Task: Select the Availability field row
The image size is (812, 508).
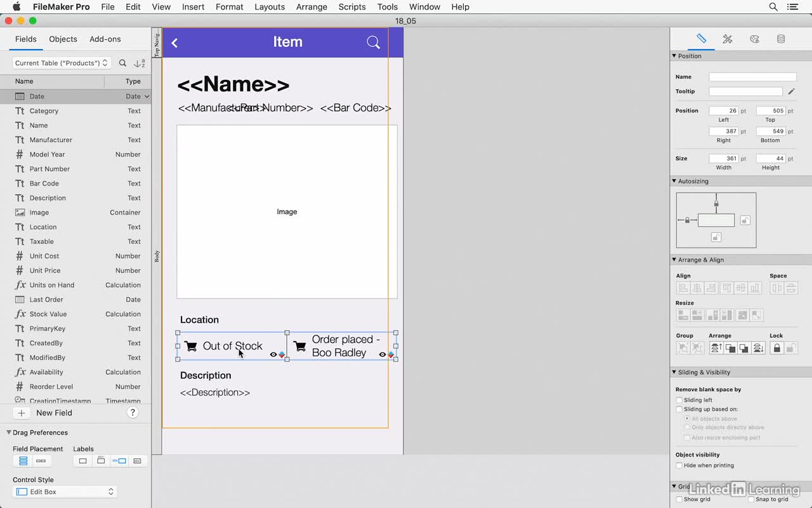Action: [x=76, y=372]
